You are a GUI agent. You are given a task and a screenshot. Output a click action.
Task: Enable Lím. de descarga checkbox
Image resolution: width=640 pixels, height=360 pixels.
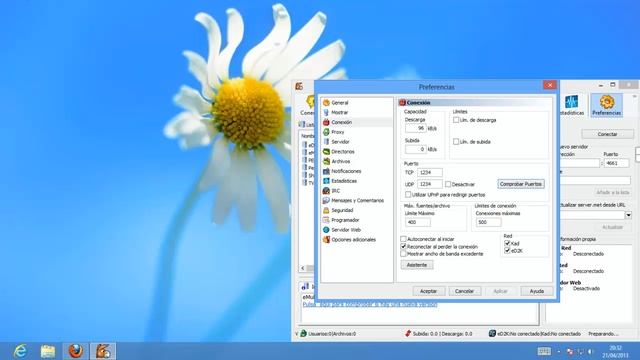tap(456, 120)
